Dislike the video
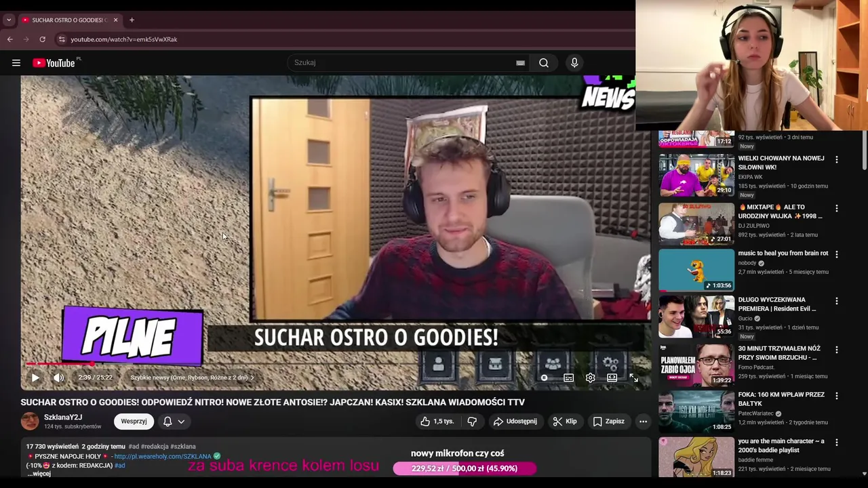The height and width of the screenshot is (488, 868). point(472,422)
